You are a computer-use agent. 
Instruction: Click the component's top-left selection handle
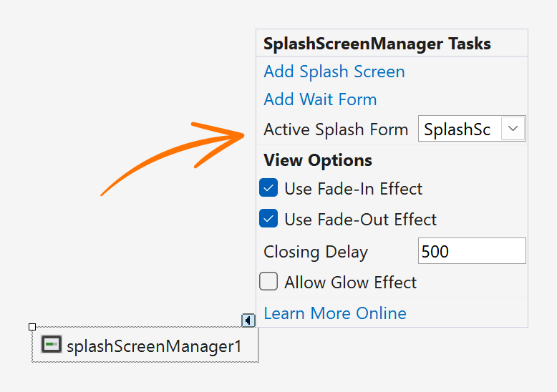(32, 327)
